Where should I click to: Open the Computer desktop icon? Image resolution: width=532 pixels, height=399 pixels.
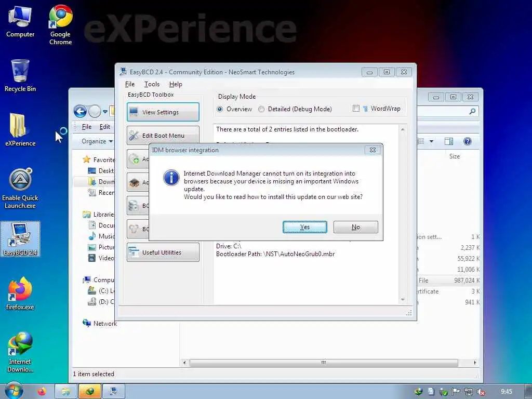pos(20,22)
